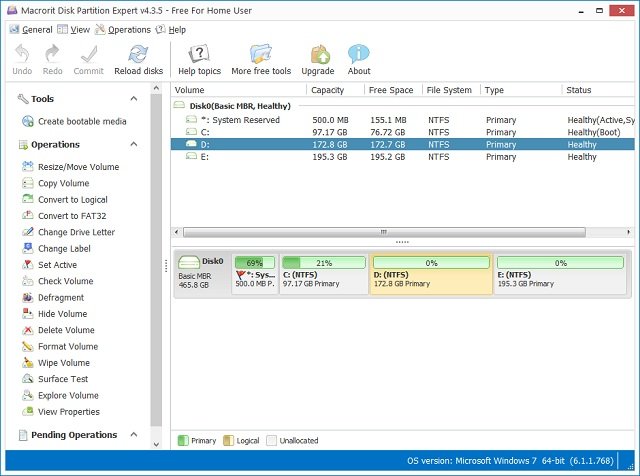
Task: Choose Check Volume operation
Action: pos(58,281)
